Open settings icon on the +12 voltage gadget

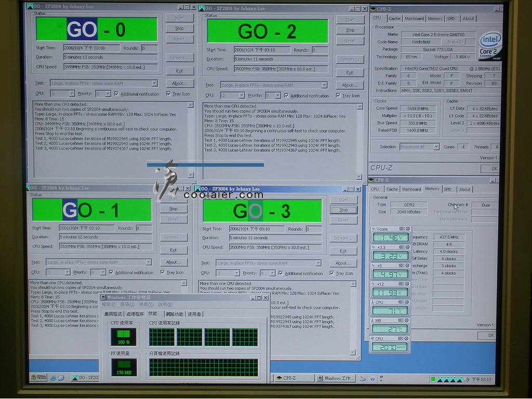click(402, 284)
